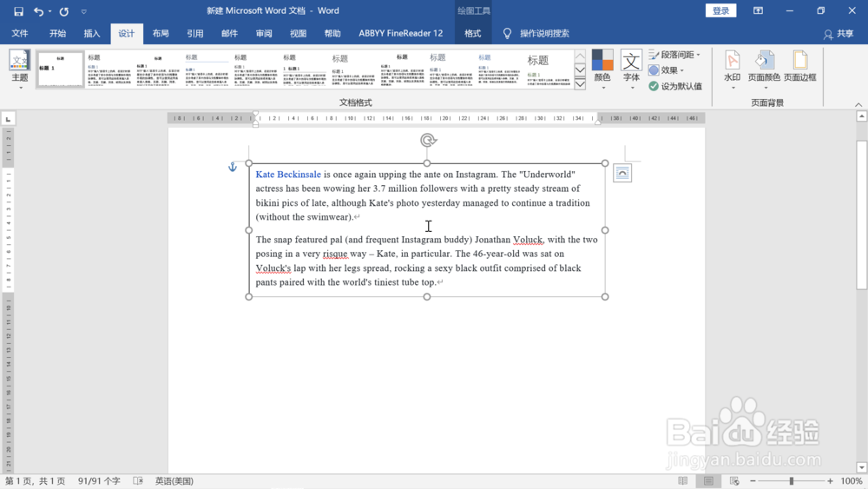Open the ABBYY FineReader 12 tab
This screenshot has width=868, height=489.
coord(401,33)
